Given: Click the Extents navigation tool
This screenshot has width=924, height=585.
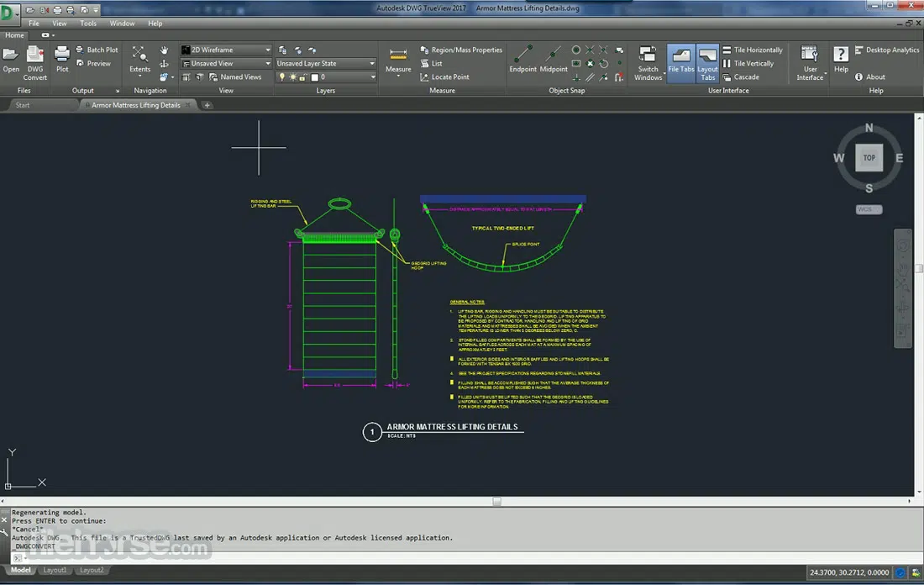Looking at the screenshot, I should 139,58.
